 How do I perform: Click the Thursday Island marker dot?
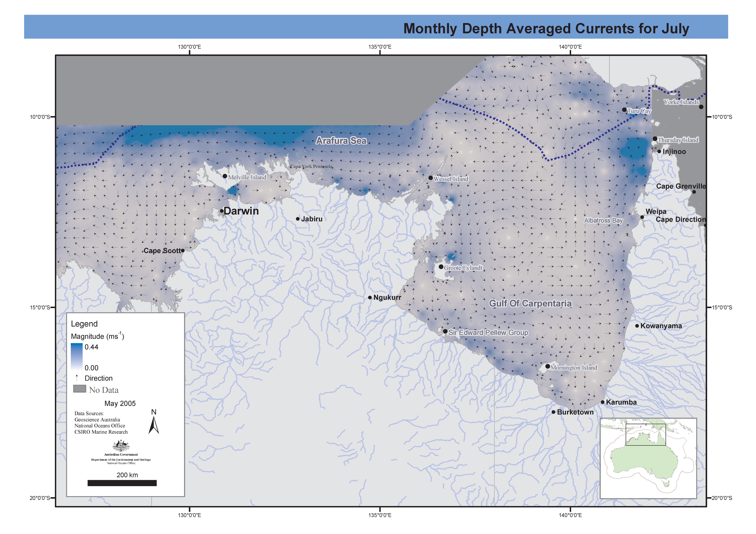[x=655, y=139]
